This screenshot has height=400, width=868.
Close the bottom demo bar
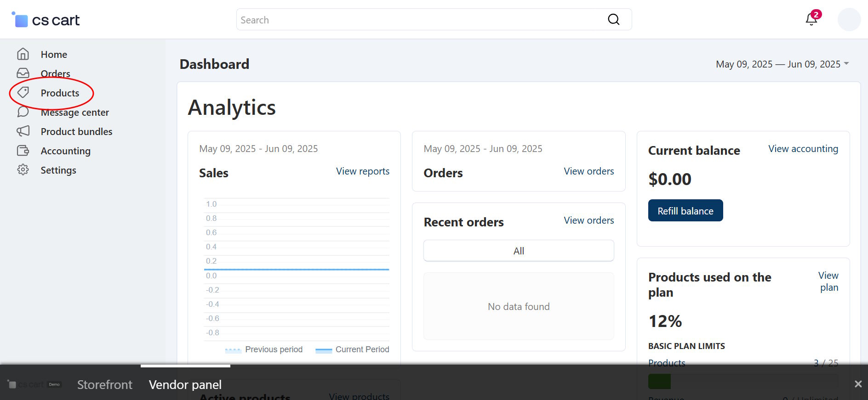pyautogui.click(x=858, y=384)
